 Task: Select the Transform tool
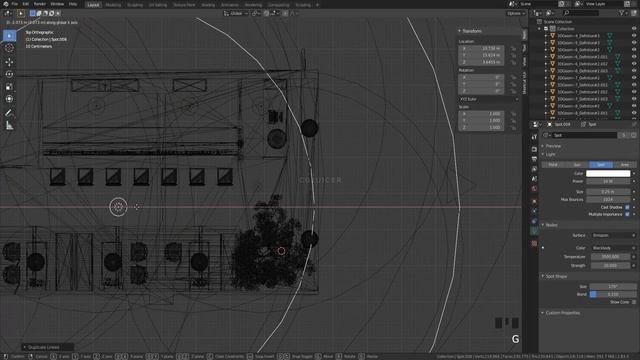click(9, 99)
